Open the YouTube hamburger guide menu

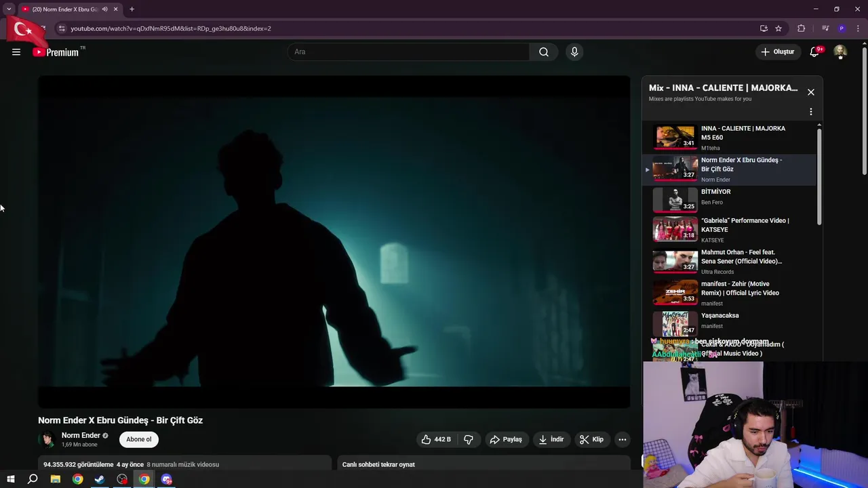16,52
